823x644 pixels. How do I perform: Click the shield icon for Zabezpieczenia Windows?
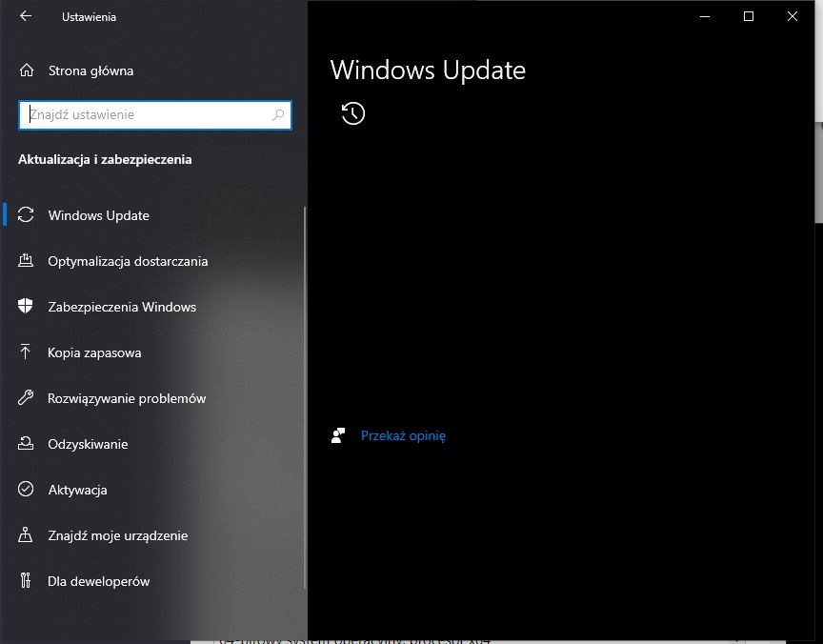click(25, 306)
